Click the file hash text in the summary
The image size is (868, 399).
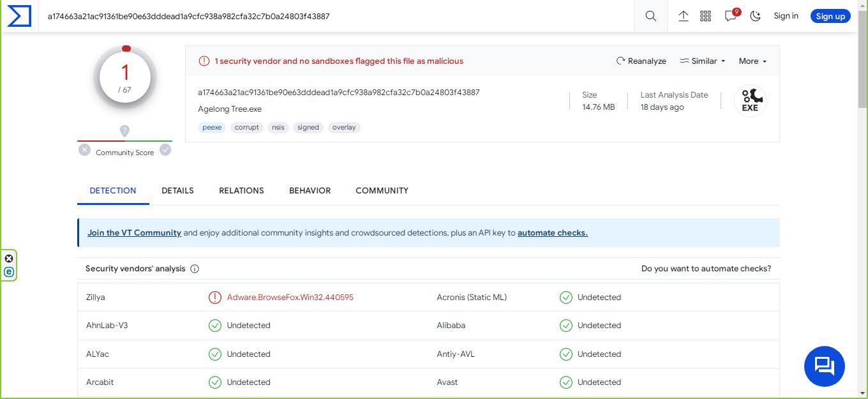339,93
